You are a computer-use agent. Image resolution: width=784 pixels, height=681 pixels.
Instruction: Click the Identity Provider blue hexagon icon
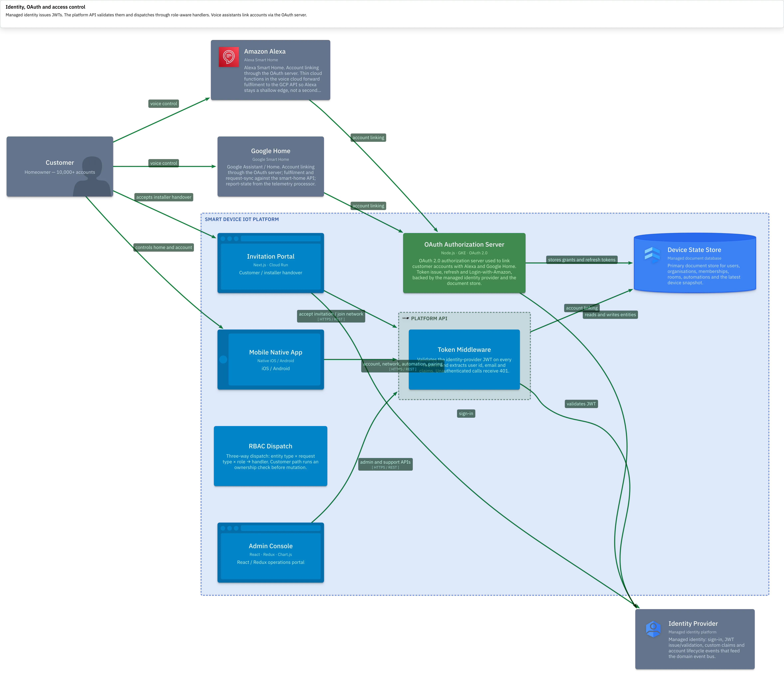pyautogui.click(x=653, y=629)
